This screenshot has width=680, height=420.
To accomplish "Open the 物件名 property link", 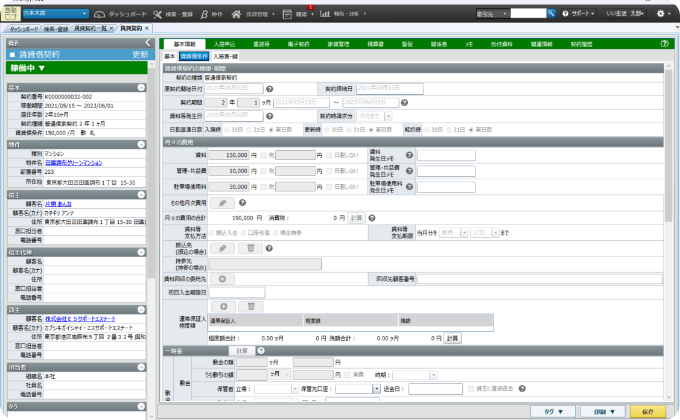I will click(74, 163).
